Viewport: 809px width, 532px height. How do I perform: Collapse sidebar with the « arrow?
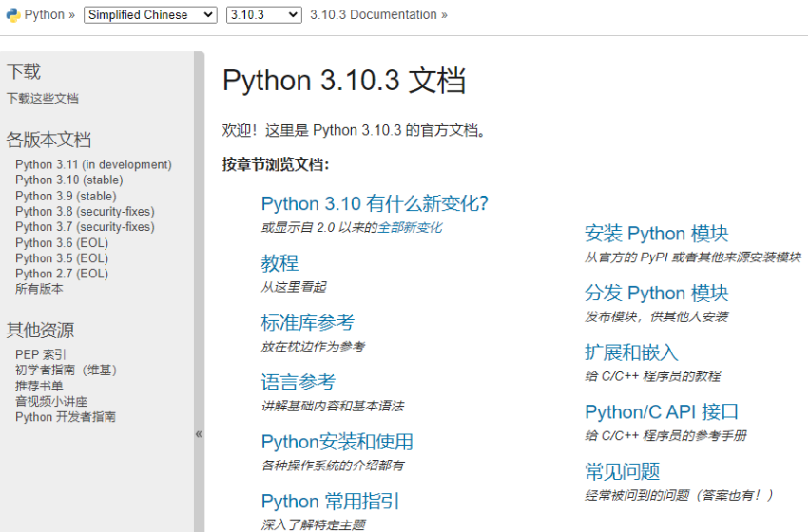click(199, 434)
